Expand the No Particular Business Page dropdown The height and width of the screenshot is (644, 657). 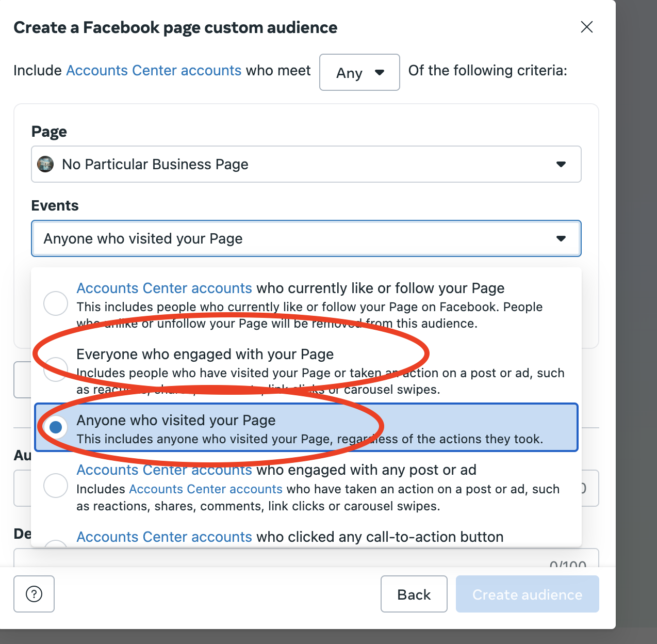(x=561, y=164)
